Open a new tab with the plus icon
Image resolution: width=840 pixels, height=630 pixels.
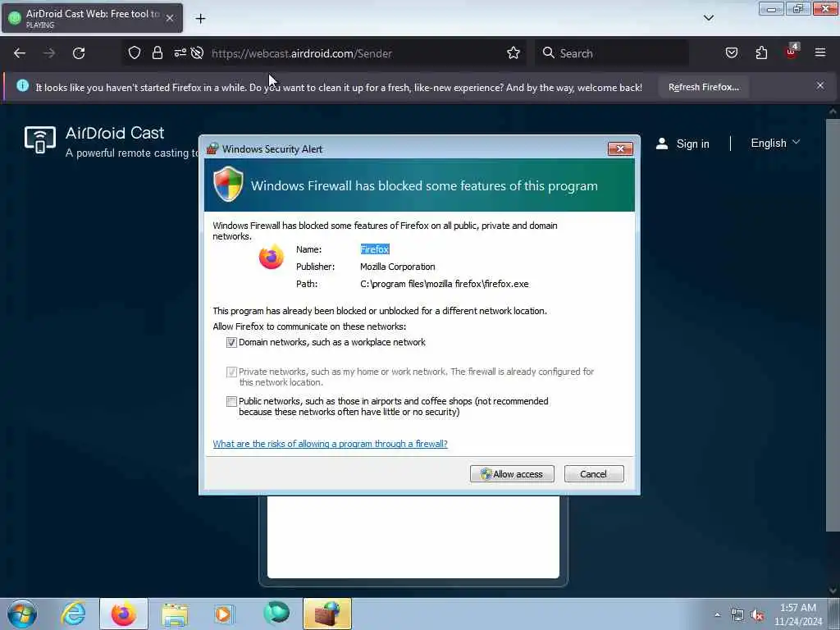(x=200, y=19)
